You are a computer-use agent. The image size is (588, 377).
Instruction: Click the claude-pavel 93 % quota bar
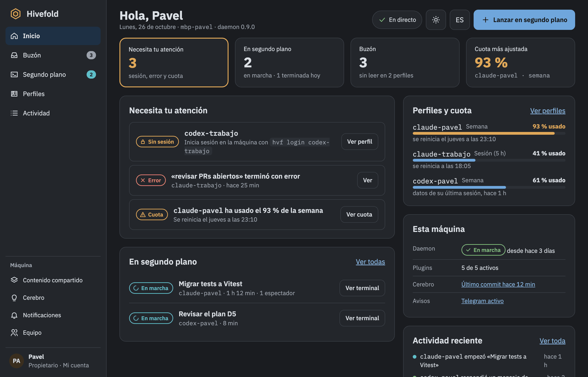pyautogui.click(x=489, y=133)
